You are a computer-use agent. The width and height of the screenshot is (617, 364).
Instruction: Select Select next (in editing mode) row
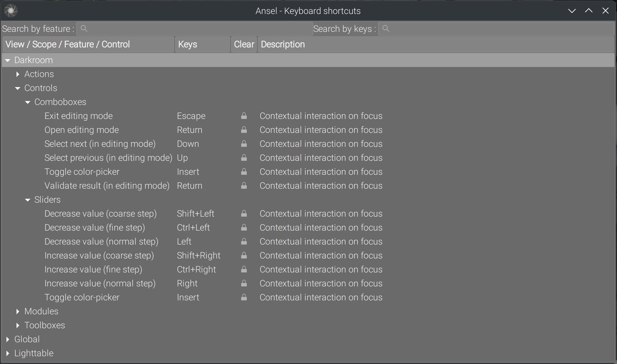click(308, 144)
